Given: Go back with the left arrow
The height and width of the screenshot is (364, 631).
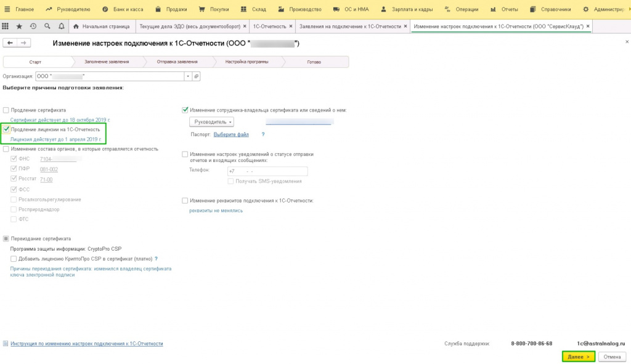Looking at the screenshot, I should (10, 42).
